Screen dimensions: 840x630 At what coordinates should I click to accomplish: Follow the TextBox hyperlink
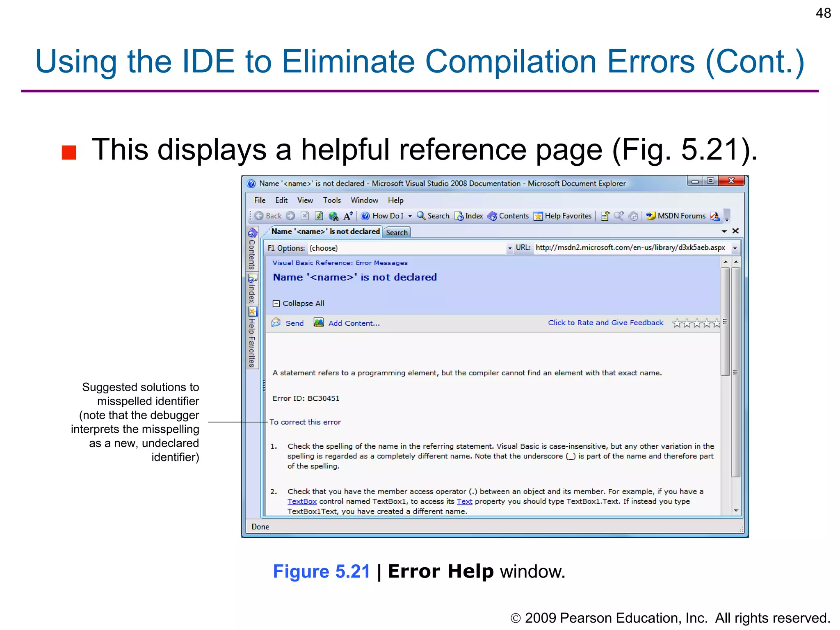tap(302, 501)
